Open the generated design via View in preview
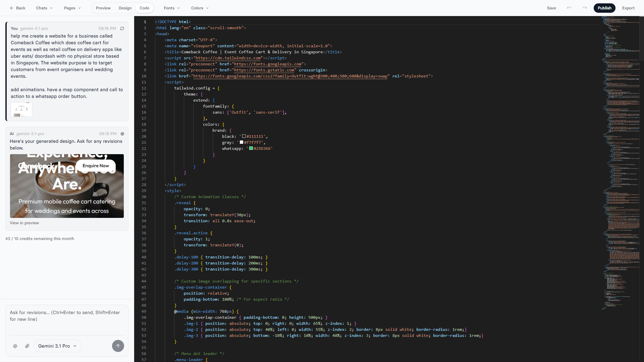This screenshot has width=644, height=362. pos(24,223)
